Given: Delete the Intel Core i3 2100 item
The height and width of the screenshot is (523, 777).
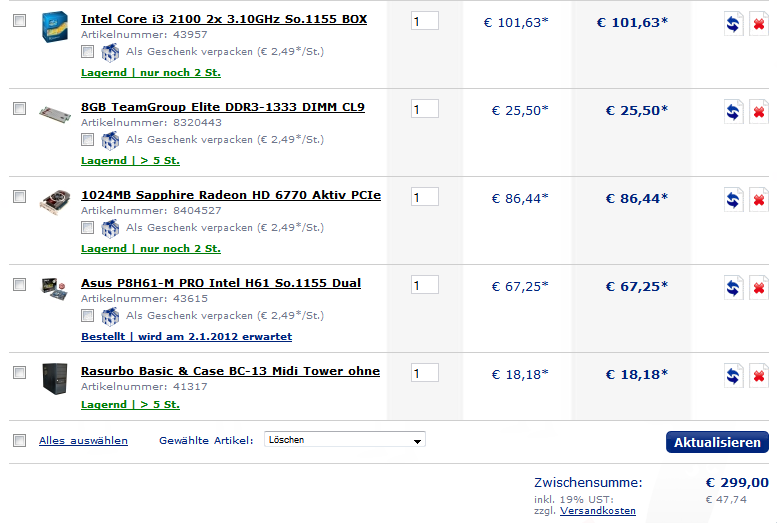Looking at the screenshot, I should [759, 24].
